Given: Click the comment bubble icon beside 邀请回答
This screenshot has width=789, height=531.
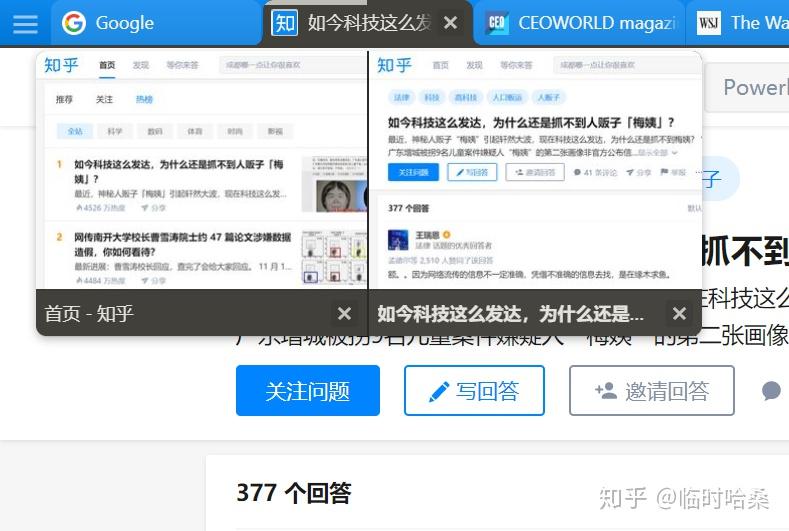Looking at the screenshot, I should point(771,391).
